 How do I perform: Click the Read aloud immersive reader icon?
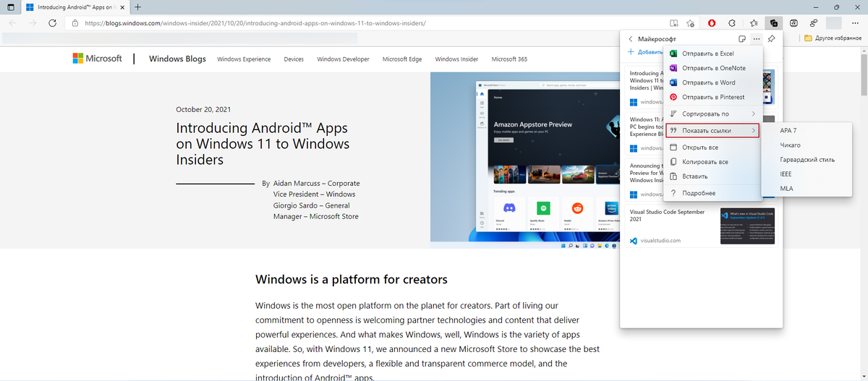pos(674,22)
